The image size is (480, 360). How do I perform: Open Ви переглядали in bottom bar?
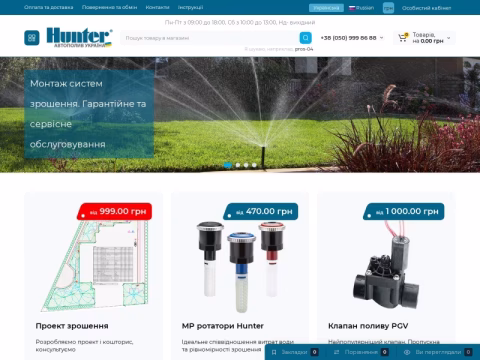coord(438,352)
